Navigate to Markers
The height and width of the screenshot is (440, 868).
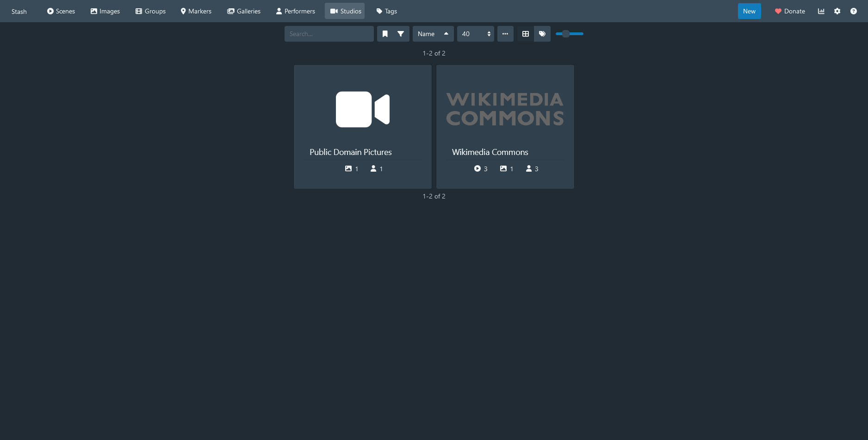[x=196, y=11]
